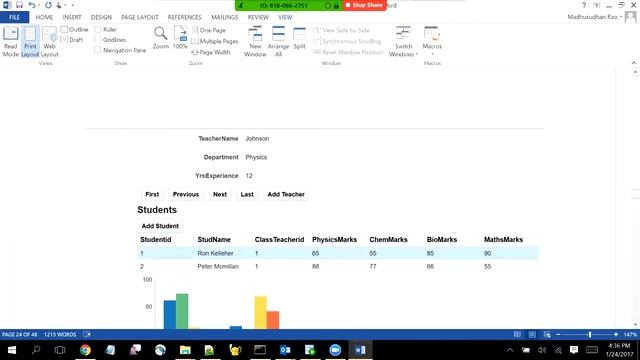
Task: Customize Quick Access Toolbar dropdown
Action: click(x=73, y=5)
